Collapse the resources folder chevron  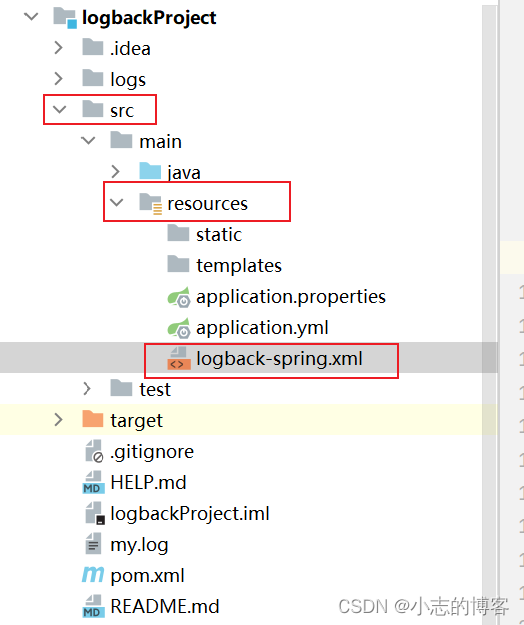click(x=117, y=202)
